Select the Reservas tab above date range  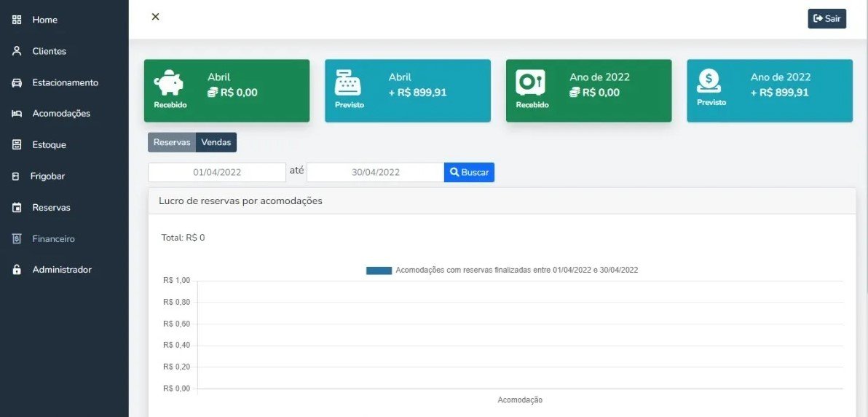[x=172, y=142]
